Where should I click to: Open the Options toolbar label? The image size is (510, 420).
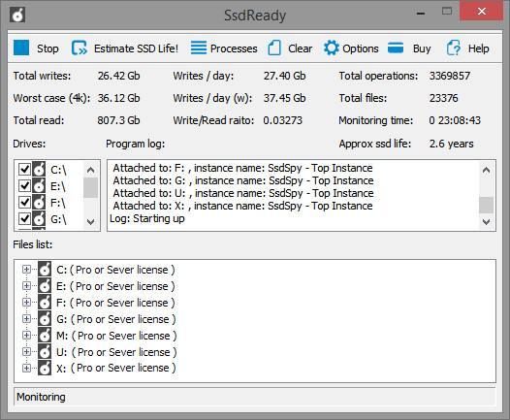[x=361, y=48]
